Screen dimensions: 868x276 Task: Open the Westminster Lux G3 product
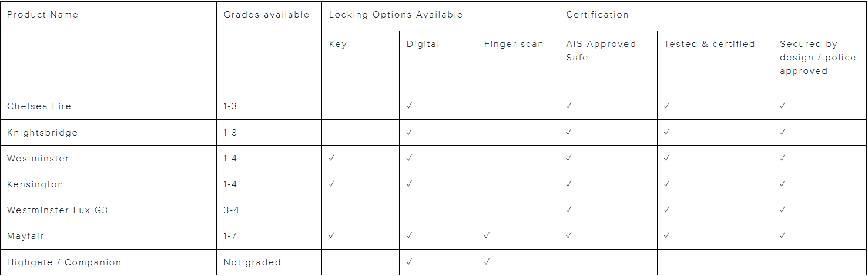[58, 210]
